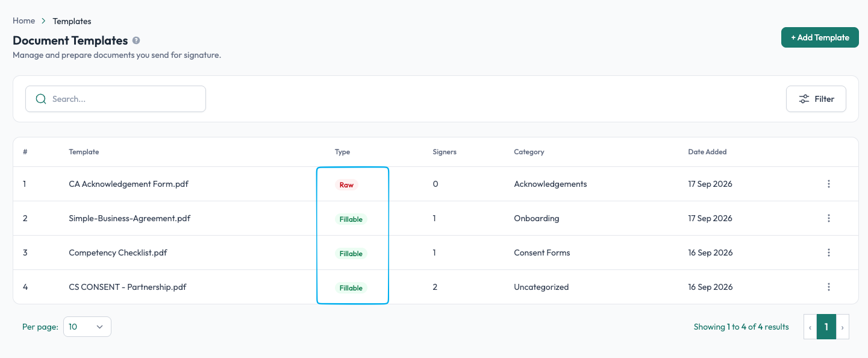The height and width of the screenshot is (358, 868).
Task: Click the Acknowledgements category cell
Action: (551, 184)
